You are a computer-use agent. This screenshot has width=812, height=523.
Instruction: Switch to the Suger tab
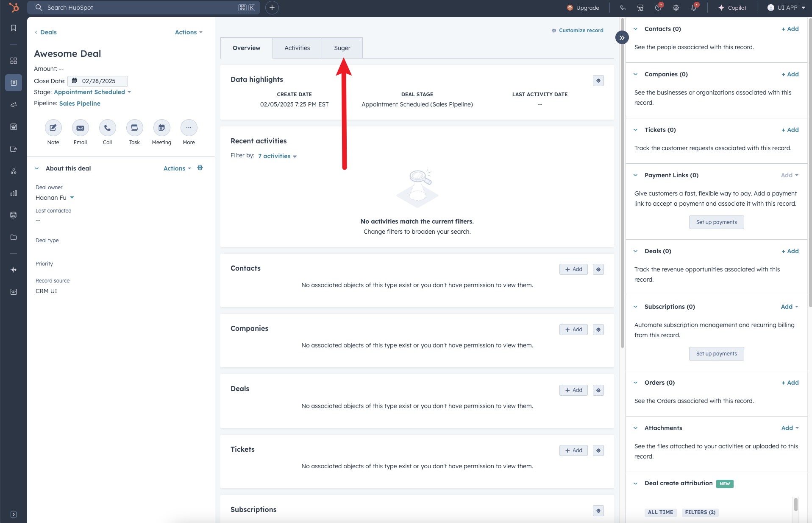point(342,48)
